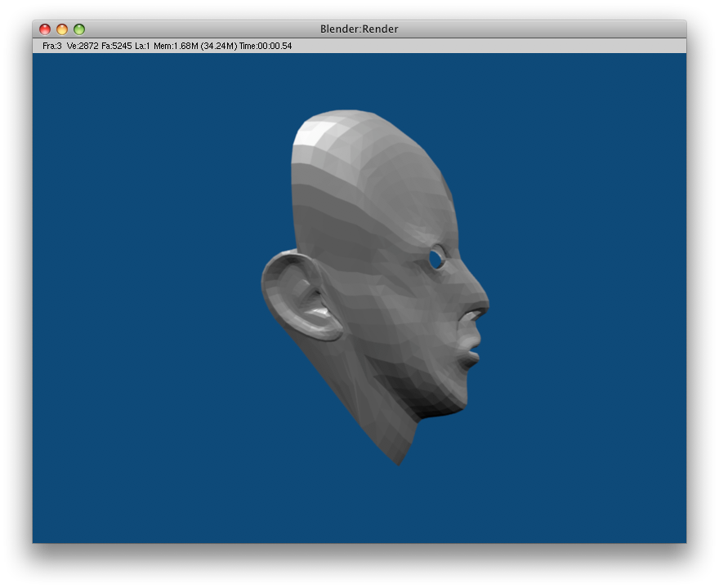Minimize the render window with yellow button
This screenshot has width=719, height=588.
[x=62, y=29]
